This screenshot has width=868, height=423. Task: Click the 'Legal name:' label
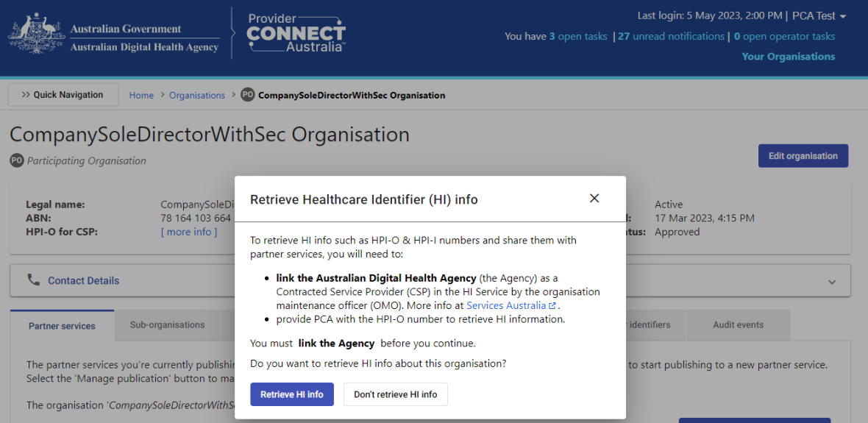pos(55,205)
